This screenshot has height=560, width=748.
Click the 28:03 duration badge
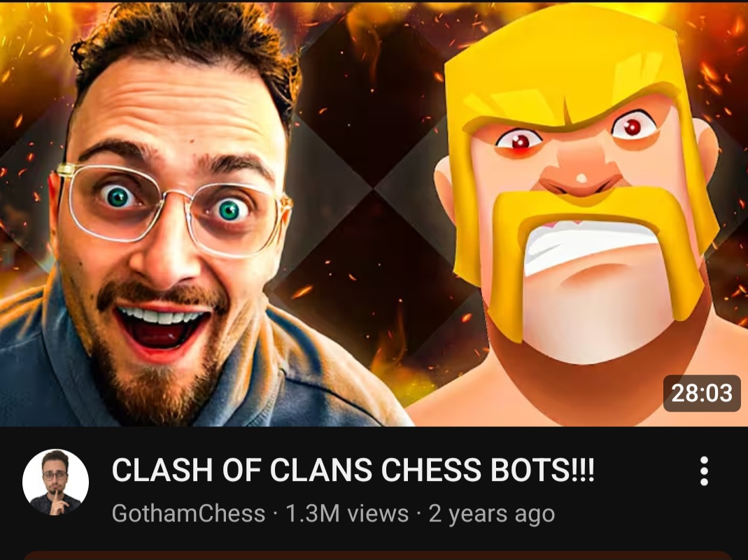click(701, 393)
